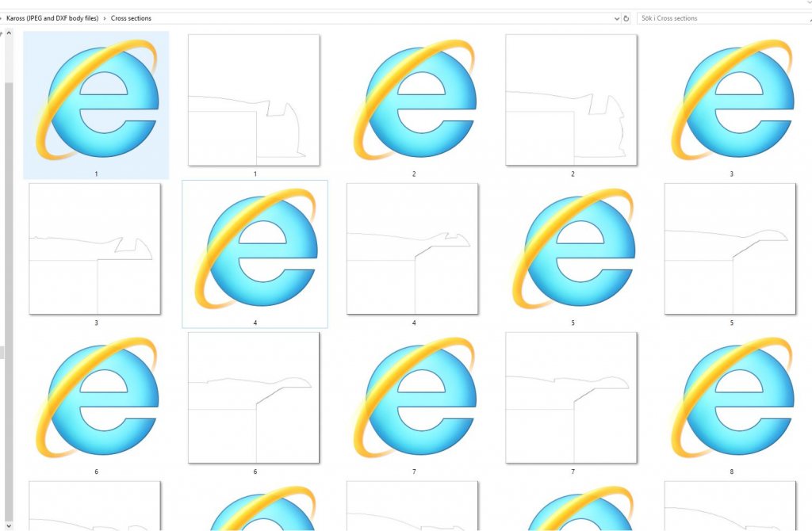
Task: Click the scrollbar up arrow
Action: click(x=9, y=33)
